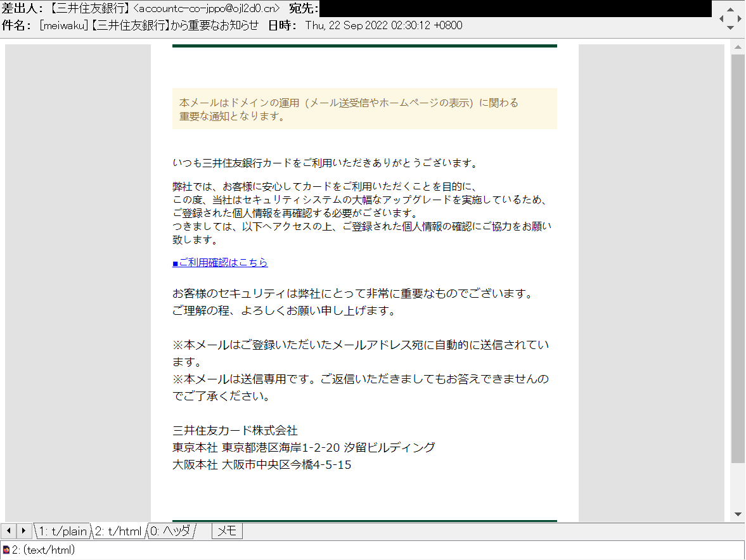Image resolution: width=746 pixels, height=560 pixels.
Task: Click the message scrollbar up arrow
Action: pyautogui.click(x=738, y=47)
